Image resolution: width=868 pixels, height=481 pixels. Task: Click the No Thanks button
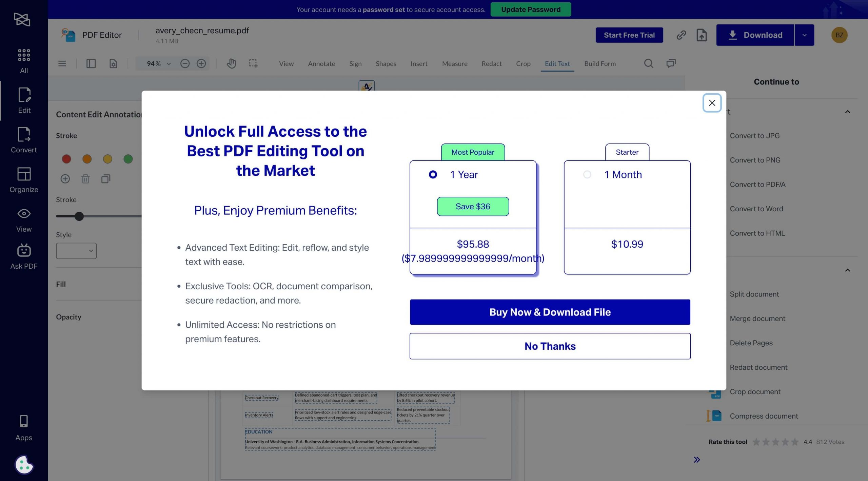tap(550, 346)
